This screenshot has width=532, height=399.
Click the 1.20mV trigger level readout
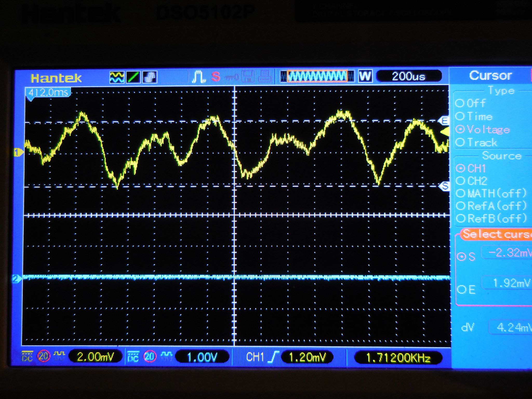[307, 357]
